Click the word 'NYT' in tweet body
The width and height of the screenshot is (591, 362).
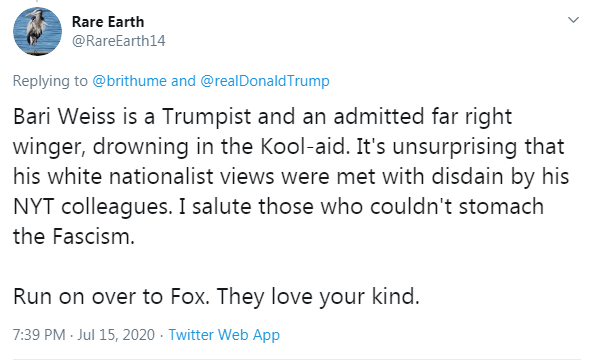click(34, 206)
